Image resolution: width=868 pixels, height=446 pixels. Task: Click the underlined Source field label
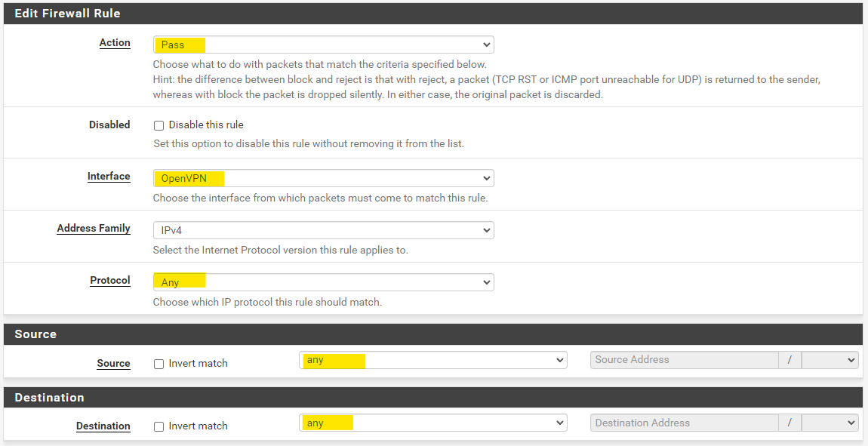pos(113,364)
